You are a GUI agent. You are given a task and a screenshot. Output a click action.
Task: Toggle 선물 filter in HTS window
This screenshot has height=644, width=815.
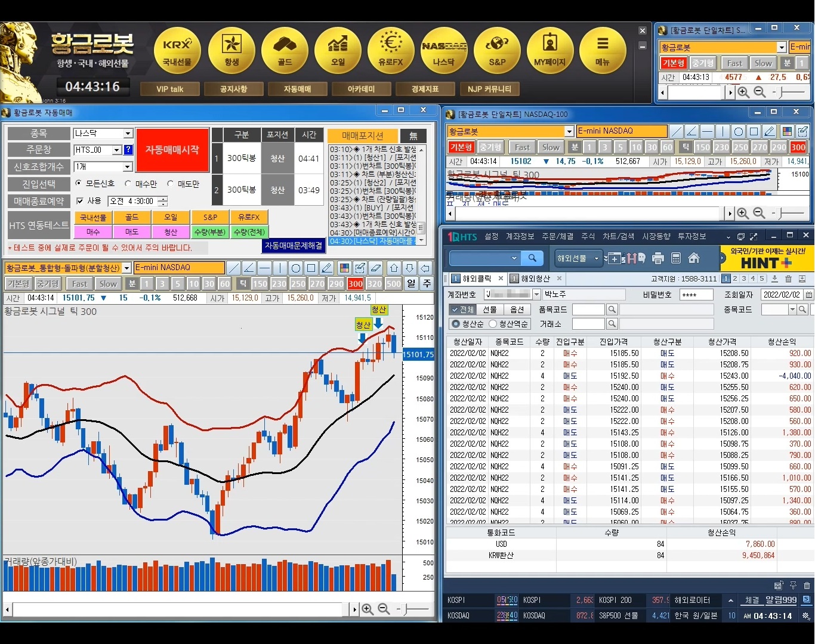pyautogui.click(x=490, y=309)
